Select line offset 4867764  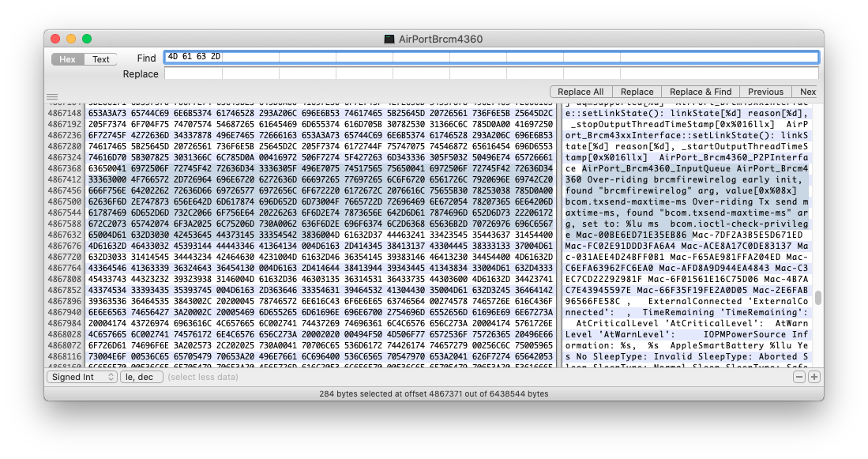click(64, 268)
